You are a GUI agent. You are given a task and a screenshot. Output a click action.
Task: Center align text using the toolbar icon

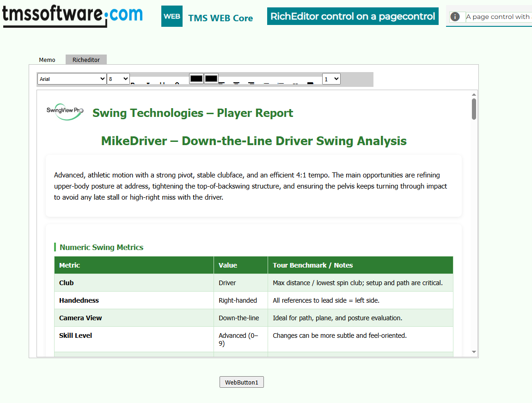point(236,84)
